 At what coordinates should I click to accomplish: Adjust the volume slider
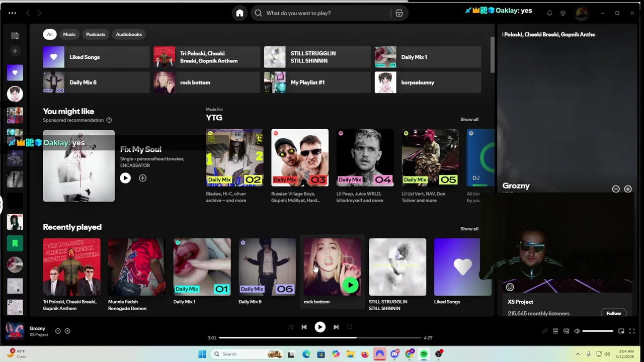598,331
